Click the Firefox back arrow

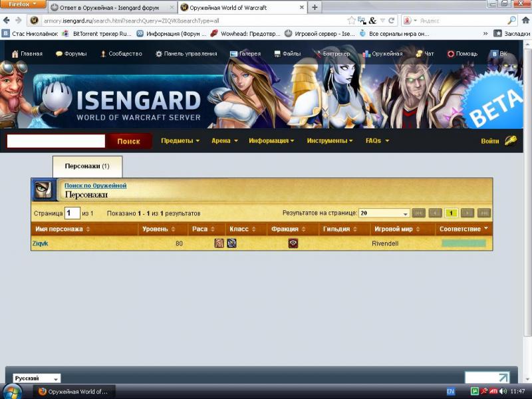coord(6,21)
